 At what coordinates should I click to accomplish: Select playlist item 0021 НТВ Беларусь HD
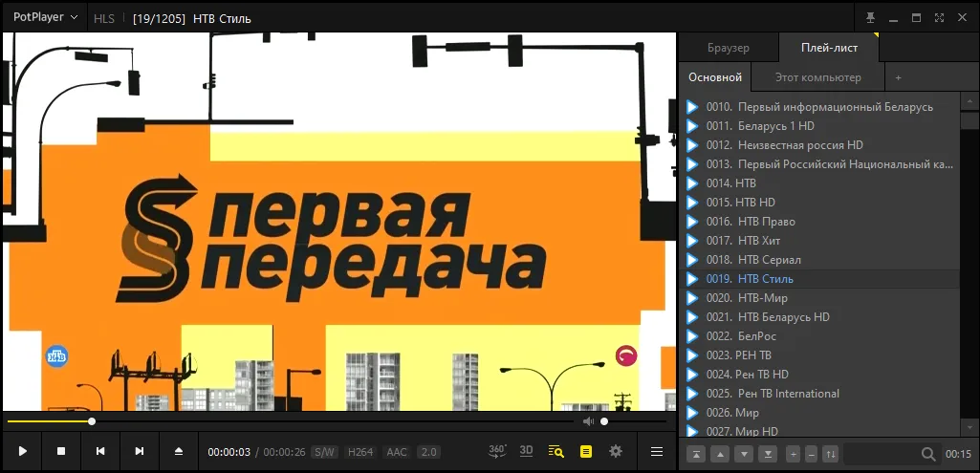pos(819,317)
